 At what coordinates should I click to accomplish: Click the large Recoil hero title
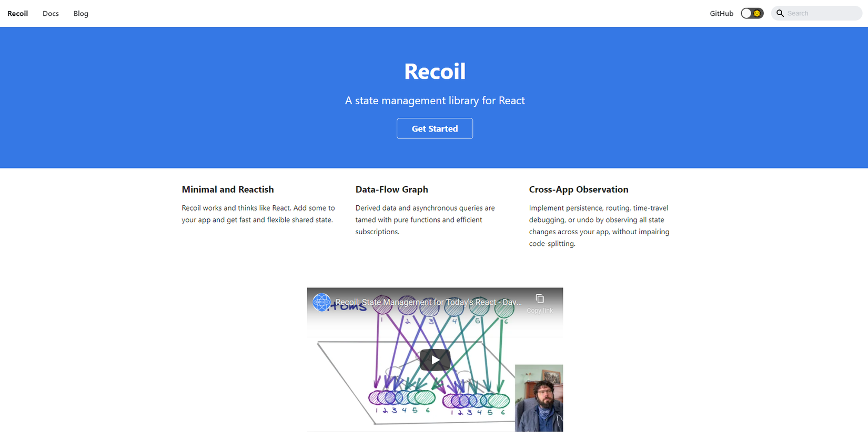(x=435, y=72)
